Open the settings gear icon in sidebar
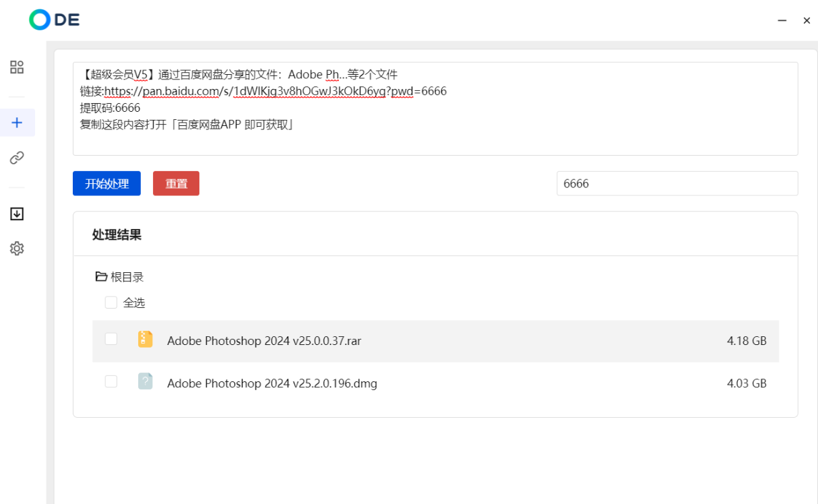Viewport: 818px width, 504px height. (x=17, y=249)
